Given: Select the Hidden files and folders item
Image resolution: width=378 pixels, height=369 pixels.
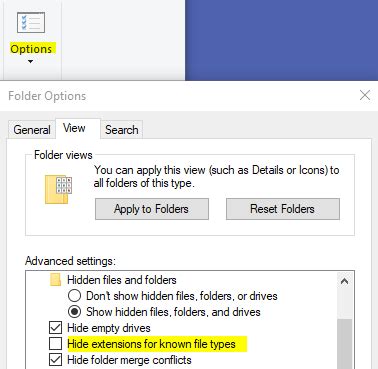Looking at the screenshot, I should [122, 280].
